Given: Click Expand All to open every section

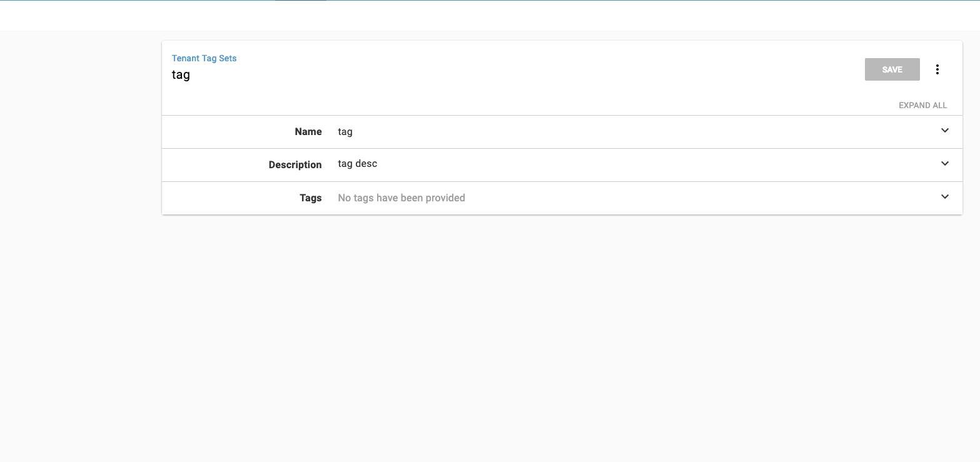Looking at the screenshot, I should pyautogui.click(x=922, y=105).
